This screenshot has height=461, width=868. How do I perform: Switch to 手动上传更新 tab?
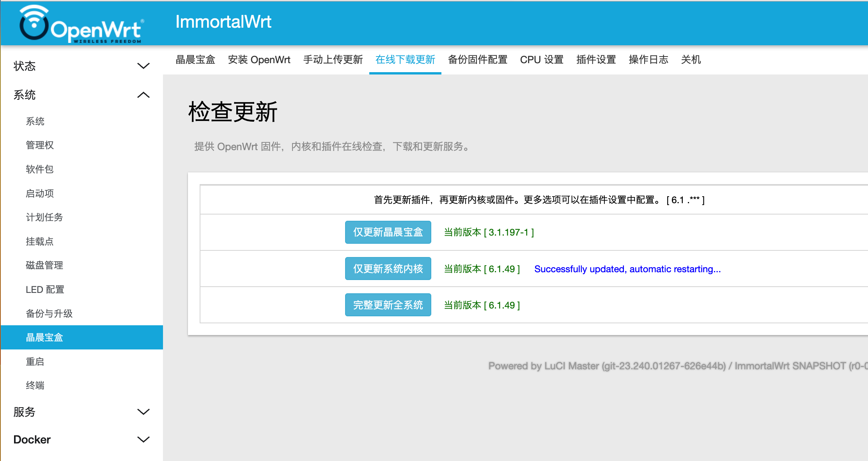[333, 60]
